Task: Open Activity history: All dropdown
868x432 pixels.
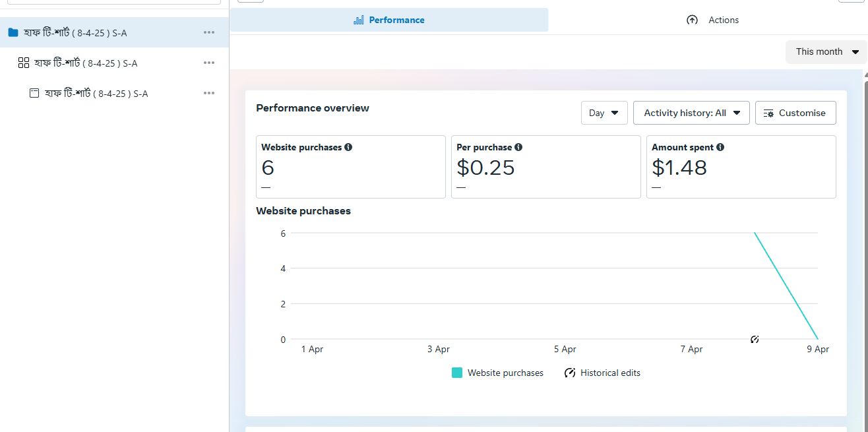Action: 691,113
